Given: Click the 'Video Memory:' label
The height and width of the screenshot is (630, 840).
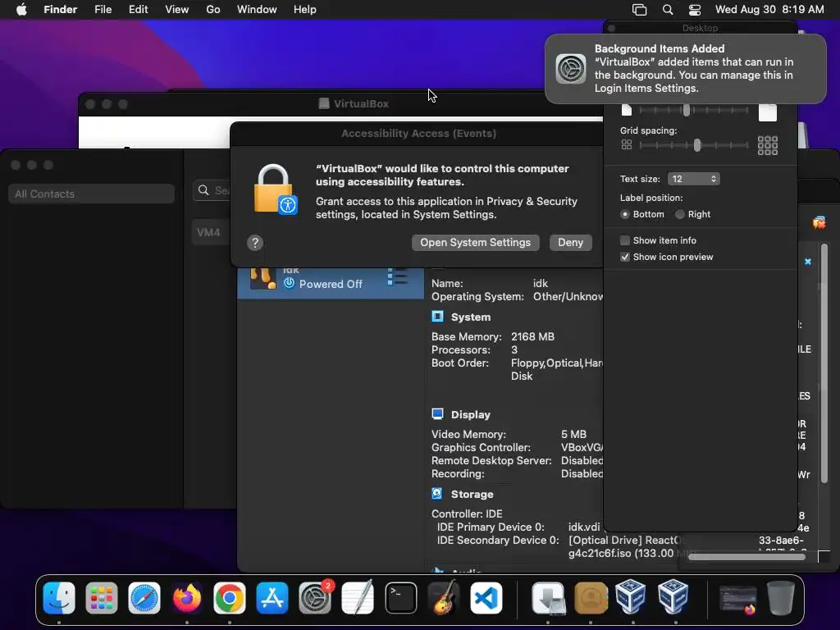Looking at the screenshot, I should (468, 435).
